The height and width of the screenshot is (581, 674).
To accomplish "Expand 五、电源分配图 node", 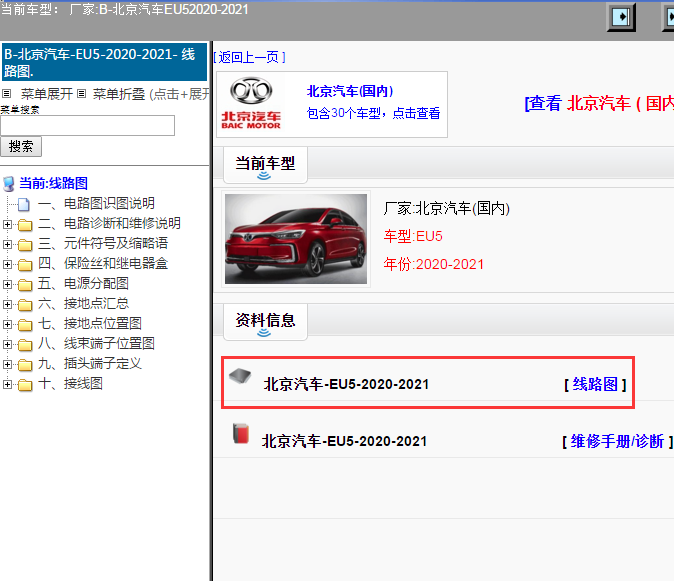I will pyautogui.click(x=7, y=284).
